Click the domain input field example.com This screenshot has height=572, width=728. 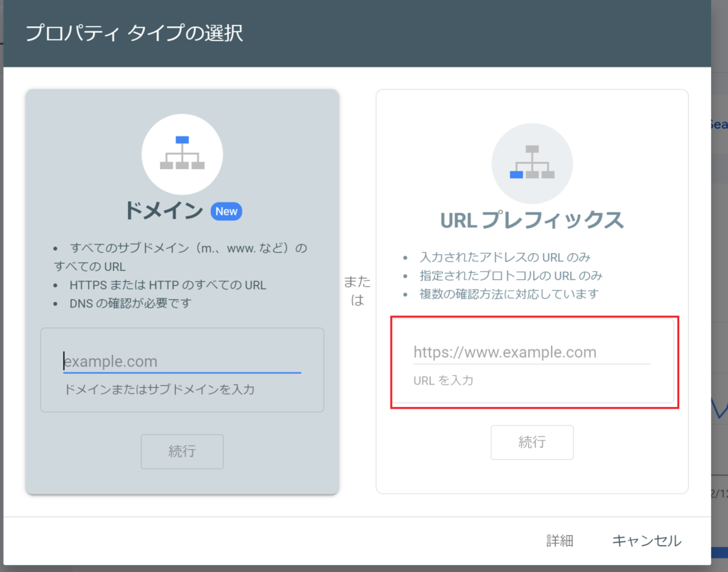coord(182,361)
